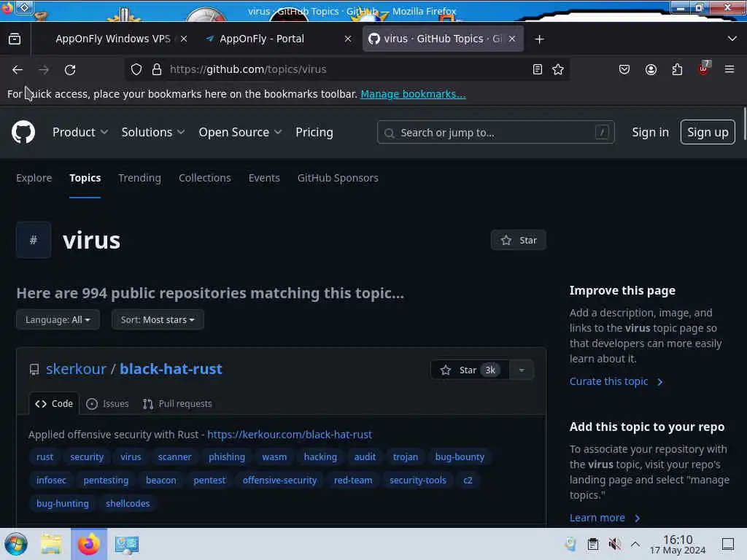747x560 pixels.
Task: Click the c2 topic tag
Action: [468, 481]
